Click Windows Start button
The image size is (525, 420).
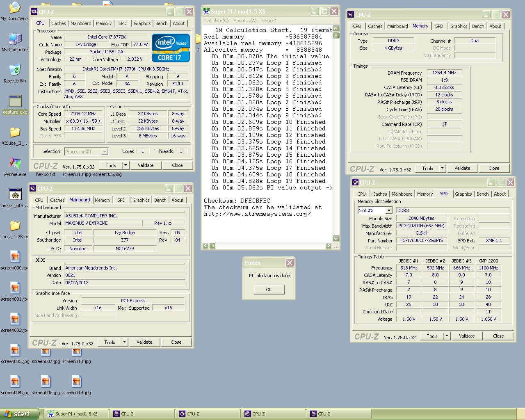19,414
